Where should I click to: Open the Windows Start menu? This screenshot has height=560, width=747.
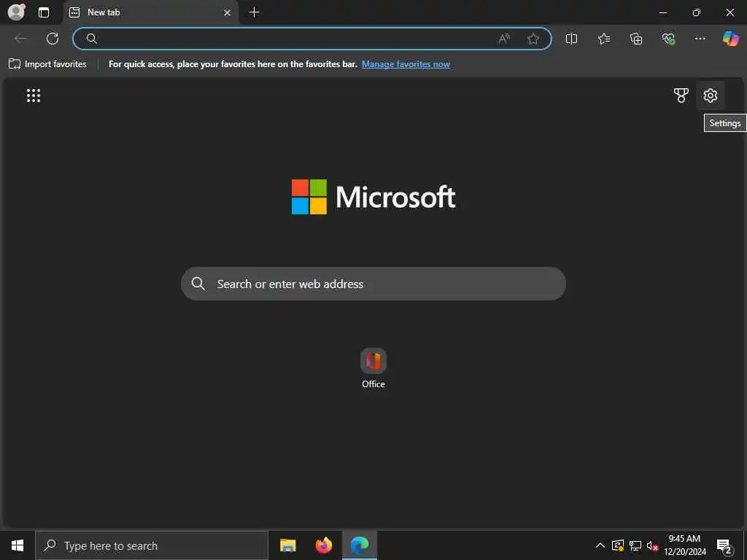tap(18, 545)
